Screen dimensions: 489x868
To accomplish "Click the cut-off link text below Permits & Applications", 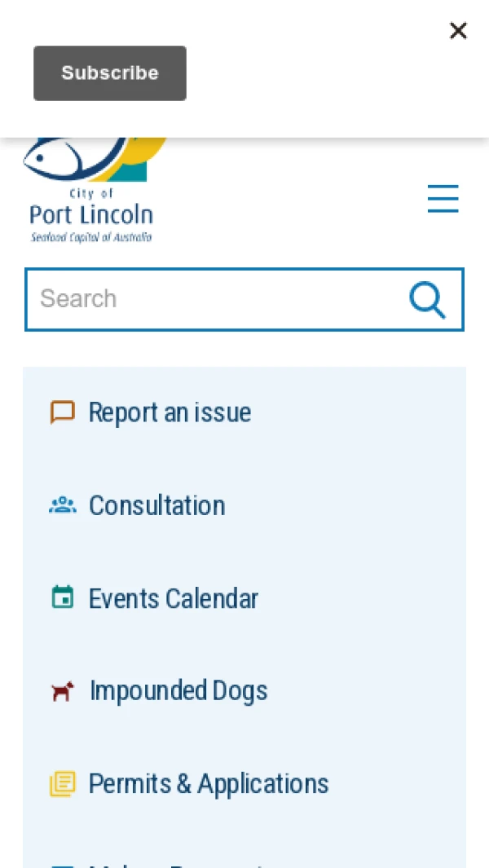I will [175, 863].
